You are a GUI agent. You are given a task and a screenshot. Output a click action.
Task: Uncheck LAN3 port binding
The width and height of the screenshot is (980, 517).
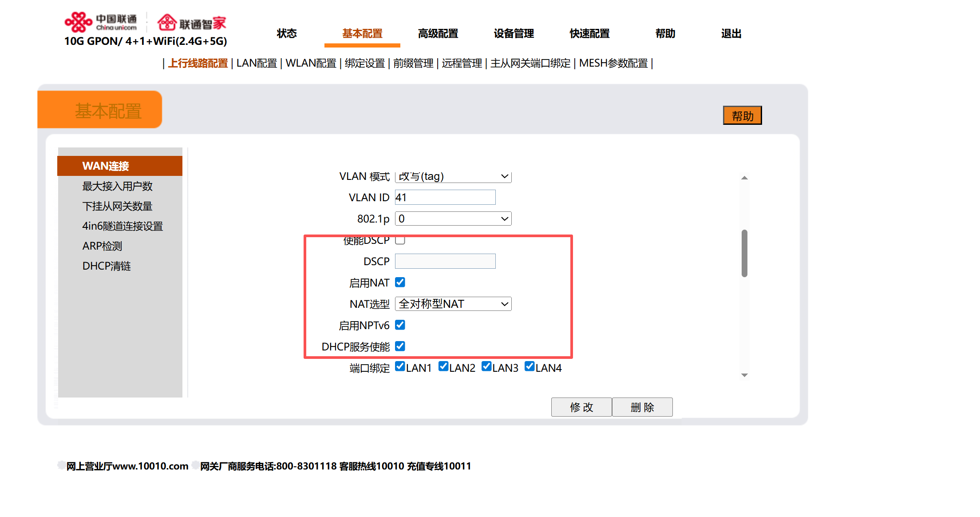[486, 366]
